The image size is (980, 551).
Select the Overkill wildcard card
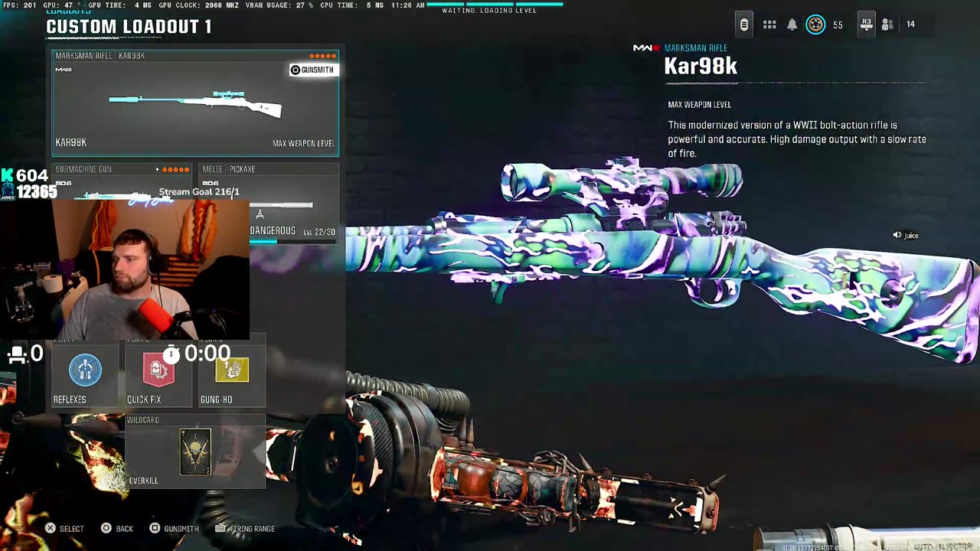[195, 452]
